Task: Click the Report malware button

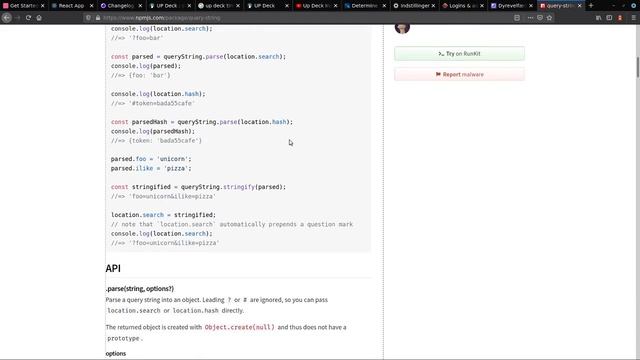Action: [x=459, y=74]
